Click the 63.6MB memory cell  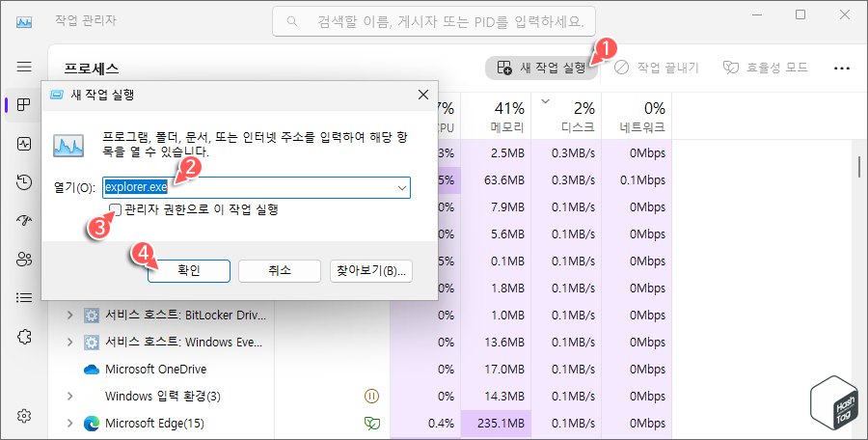coord(496,180)
